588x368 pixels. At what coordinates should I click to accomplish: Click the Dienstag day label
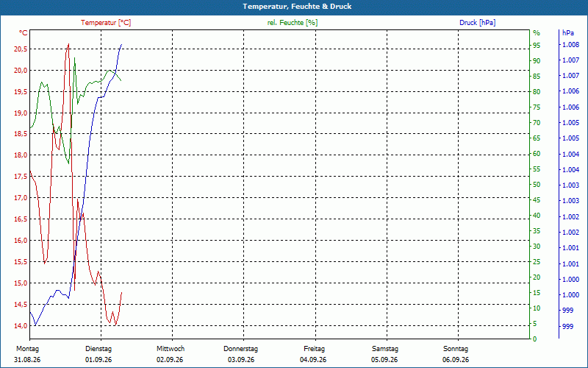pyautogui.click(x=98, y=349)
